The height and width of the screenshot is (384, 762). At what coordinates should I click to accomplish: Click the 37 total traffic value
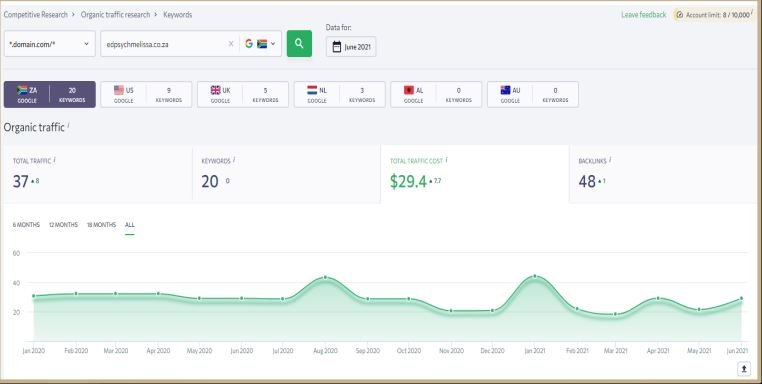21,181
